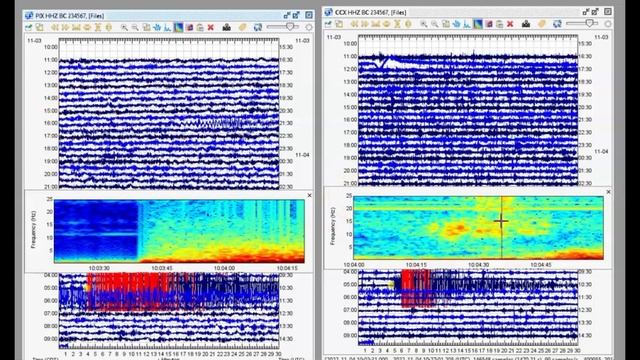Viewport: 640px width, 360px height.
Task: Zoom out magnifier in PIX toolbar
Action: 135,27
